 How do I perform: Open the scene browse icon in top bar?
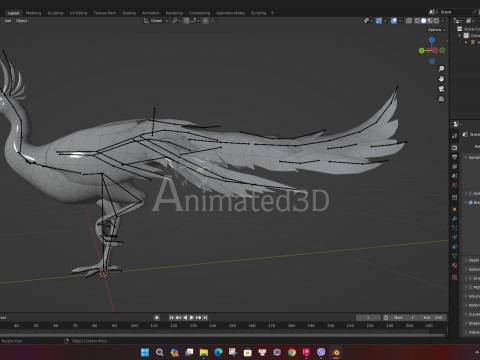coord(433,12)
